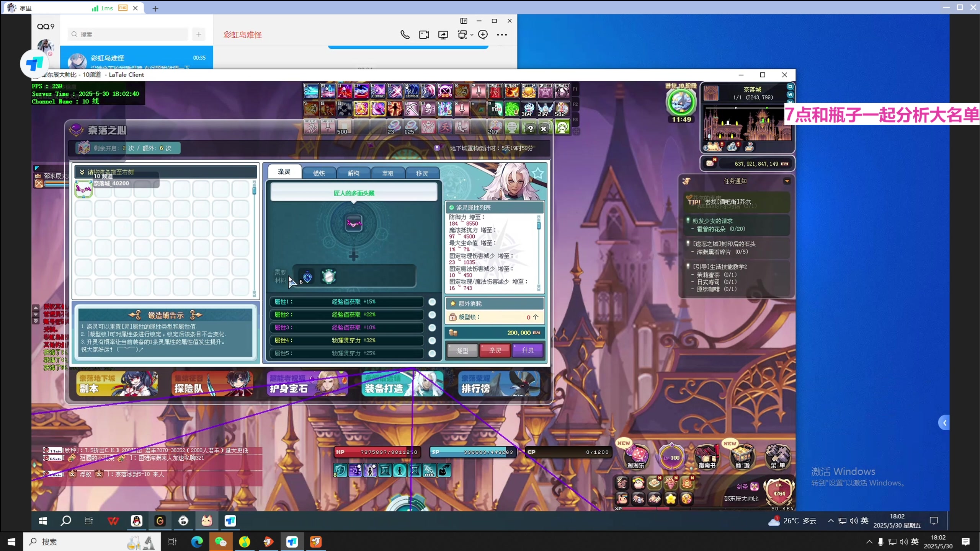Select the pink headband item in inventory
Viewport: 980px width, 551px height.
coord(83,189)
